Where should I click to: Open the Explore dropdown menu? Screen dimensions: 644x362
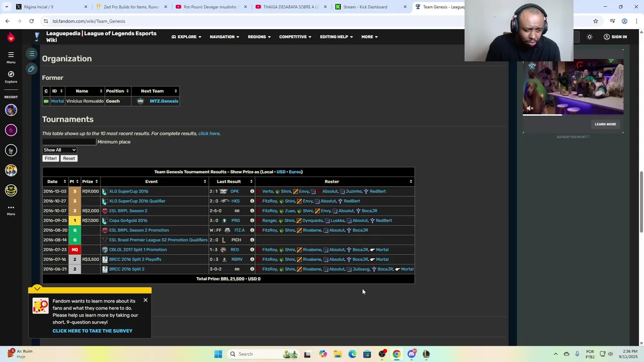coord(186,37)
